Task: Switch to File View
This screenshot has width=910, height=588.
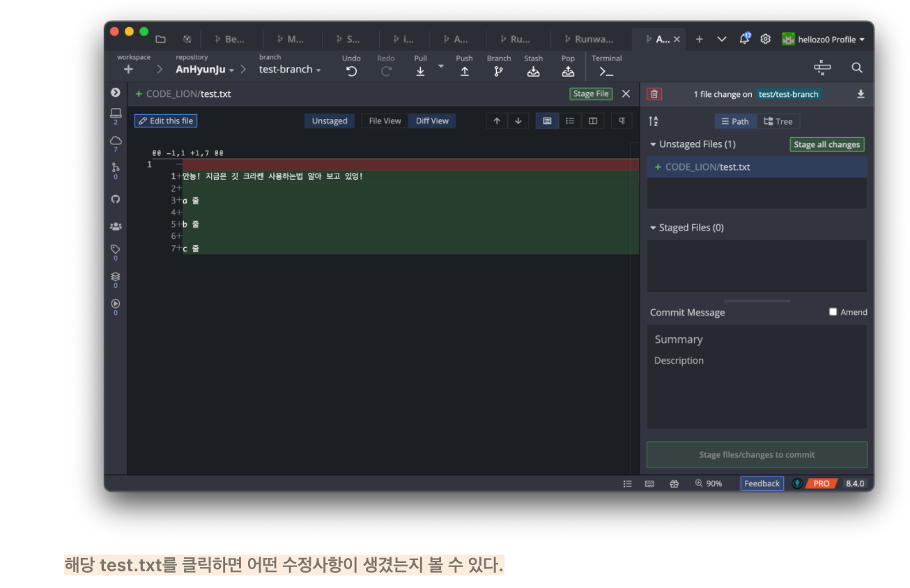Action: coord(385,121)
